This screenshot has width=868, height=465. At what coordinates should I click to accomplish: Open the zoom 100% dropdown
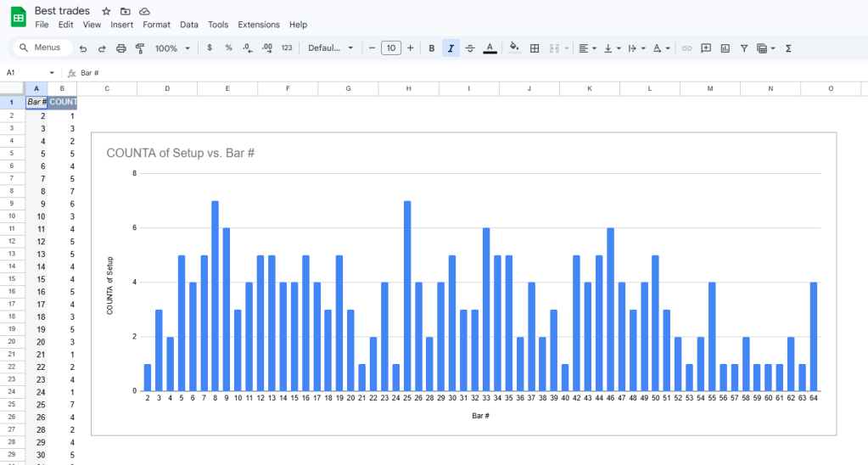172,48
